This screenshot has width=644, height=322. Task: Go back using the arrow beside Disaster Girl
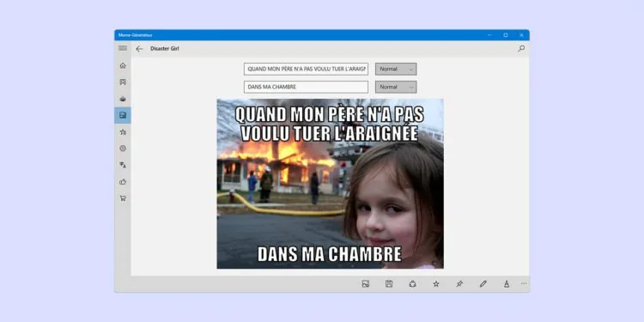(139, 49)
